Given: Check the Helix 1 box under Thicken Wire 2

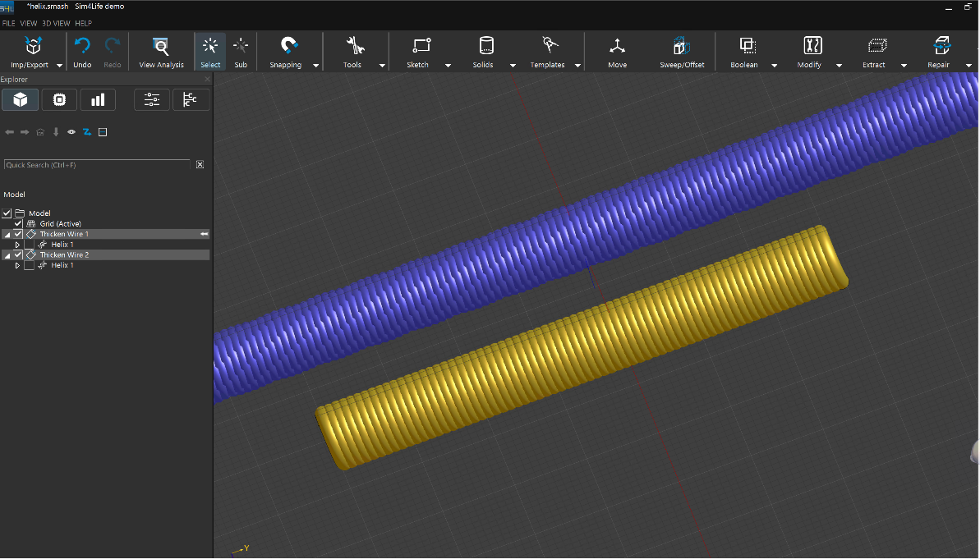Looking at the screenshot, I should [30, 265].
